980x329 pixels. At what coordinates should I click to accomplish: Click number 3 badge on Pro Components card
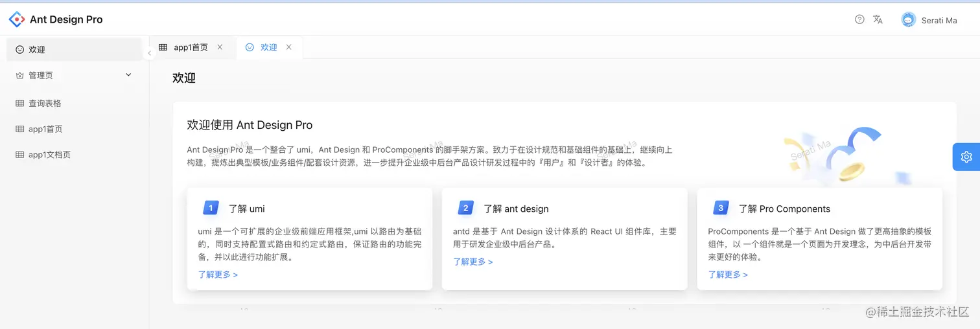click(x=721, y=208)
